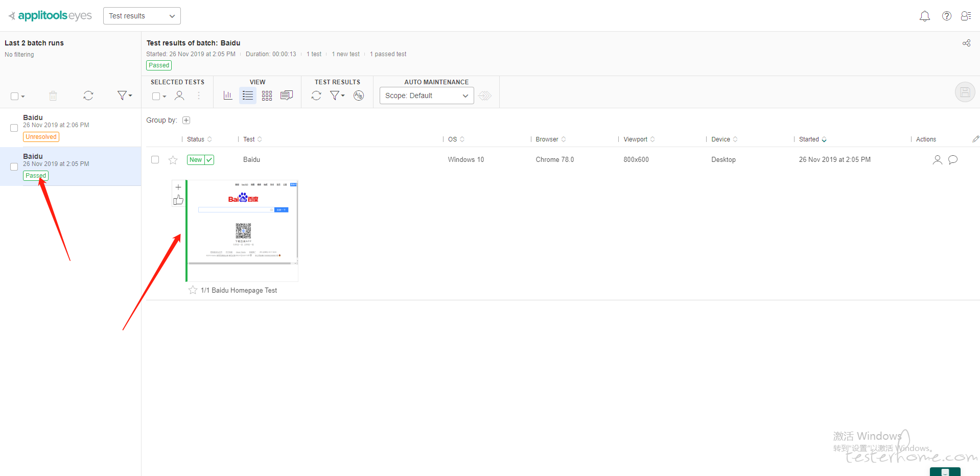This screenshot has height=476, width=980.
Task: Check the Passed Baidu batch checkbox
Action: tap(14, 166)
